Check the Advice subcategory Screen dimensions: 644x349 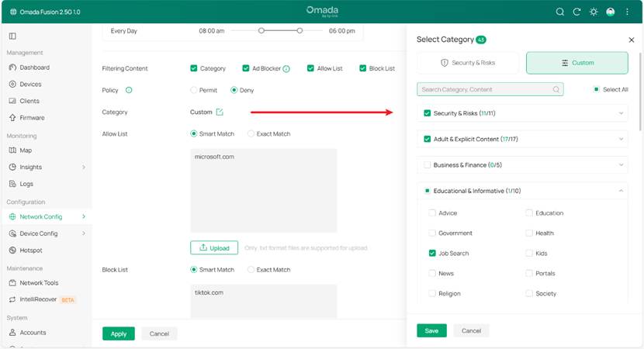(x=432, y=213)
